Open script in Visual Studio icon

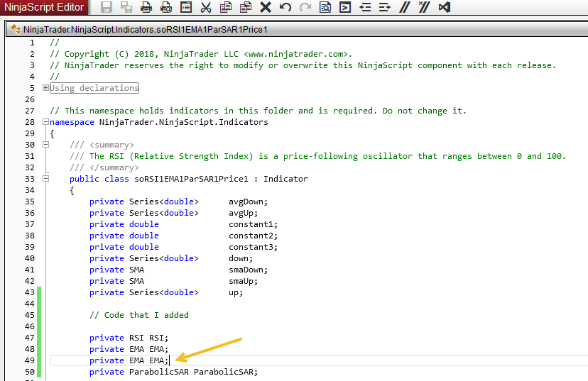[445, 7]
